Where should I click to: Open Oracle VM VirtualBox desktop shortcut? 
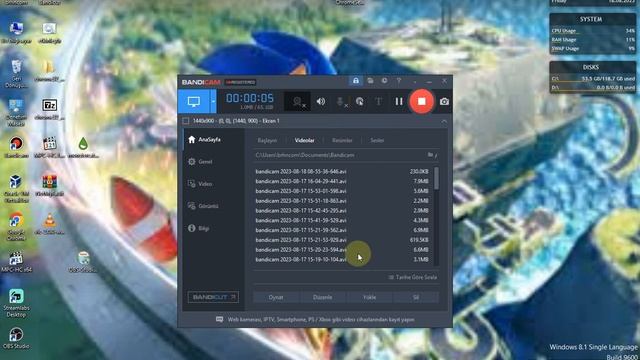coord(16,188)
